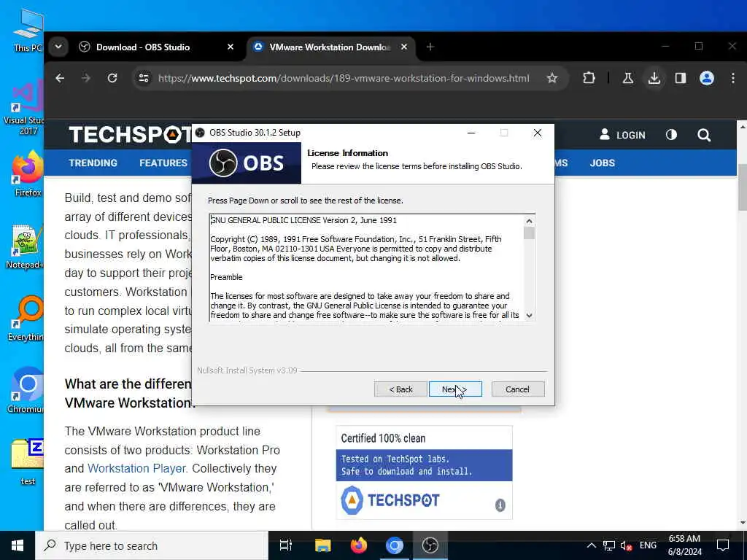The image size is (747, 560).
Task: Click the page scrollbar thumb in browser
Action: click(742, 187)
